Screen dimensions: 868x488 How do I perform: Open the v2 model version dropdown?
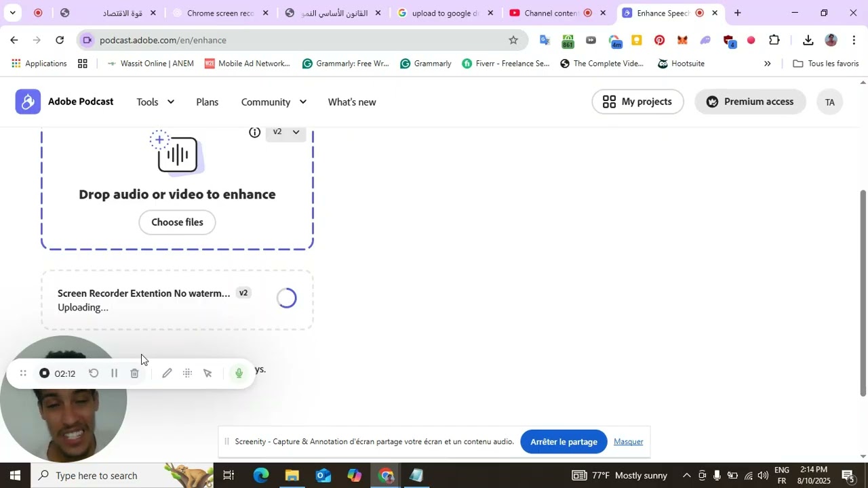click(x=286, y=132)
